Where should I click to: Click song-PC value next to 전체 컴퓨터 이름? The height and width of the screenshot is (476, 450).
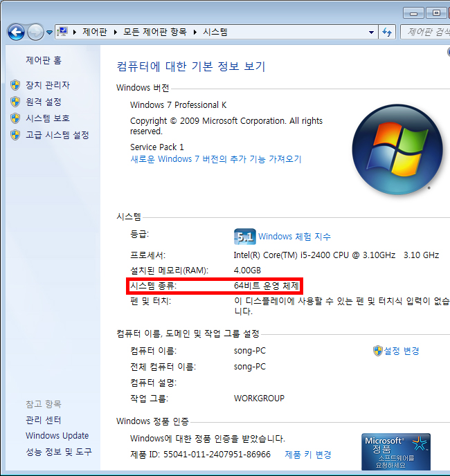point(250,367)
